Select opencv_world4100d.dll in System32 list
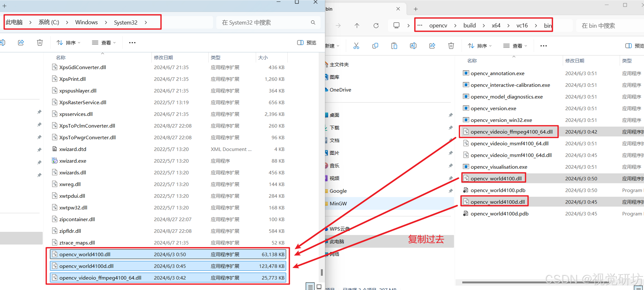Image resolution: width=644 pixels, height=290 pixels. click(x=168, y=266)
